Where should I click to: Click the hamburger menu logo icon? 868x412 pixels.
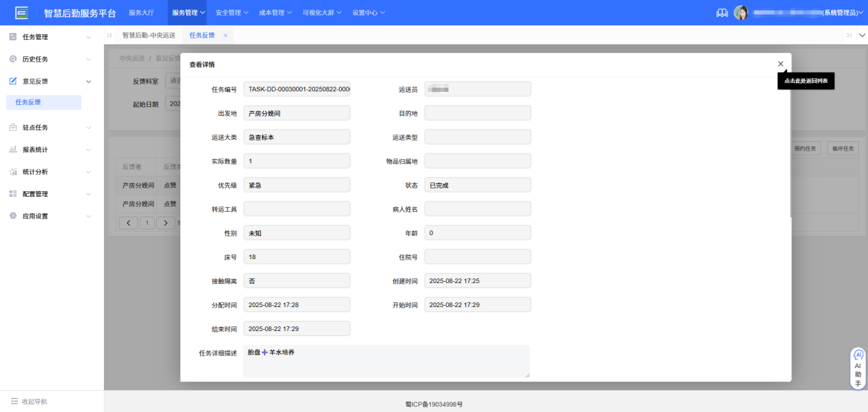click(21, 12)
